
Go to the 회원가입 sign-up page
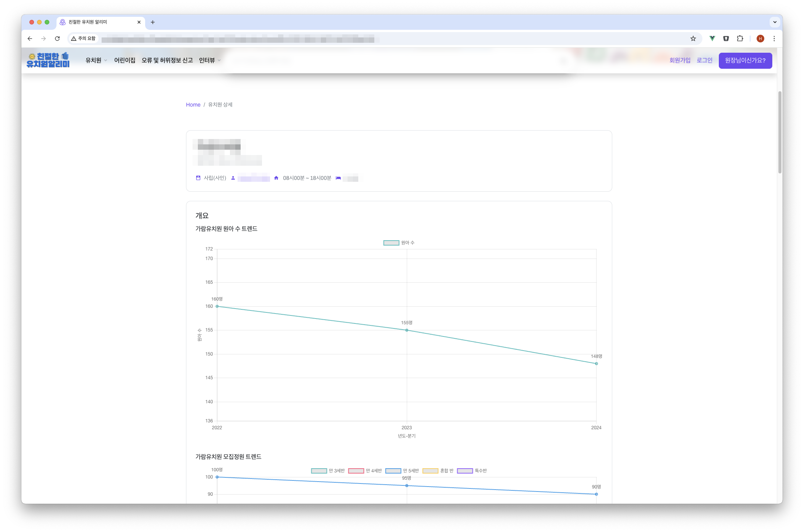click(680, 60)
